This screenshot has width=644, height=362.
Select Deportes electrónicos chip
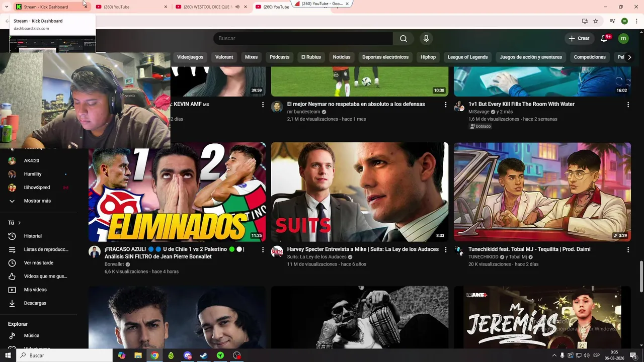tap(385, 57)
